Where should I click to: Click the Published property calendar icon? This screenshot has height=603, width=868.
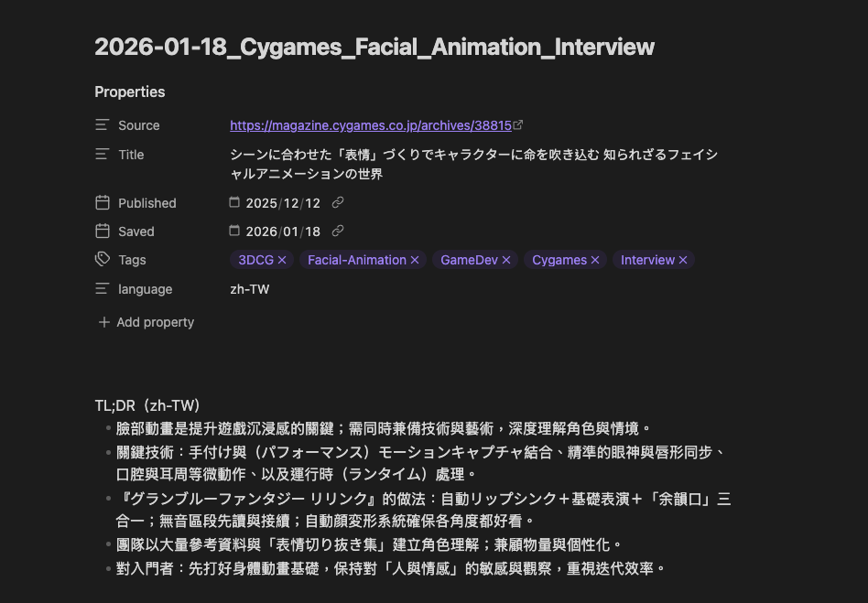(x=103, y=203)
